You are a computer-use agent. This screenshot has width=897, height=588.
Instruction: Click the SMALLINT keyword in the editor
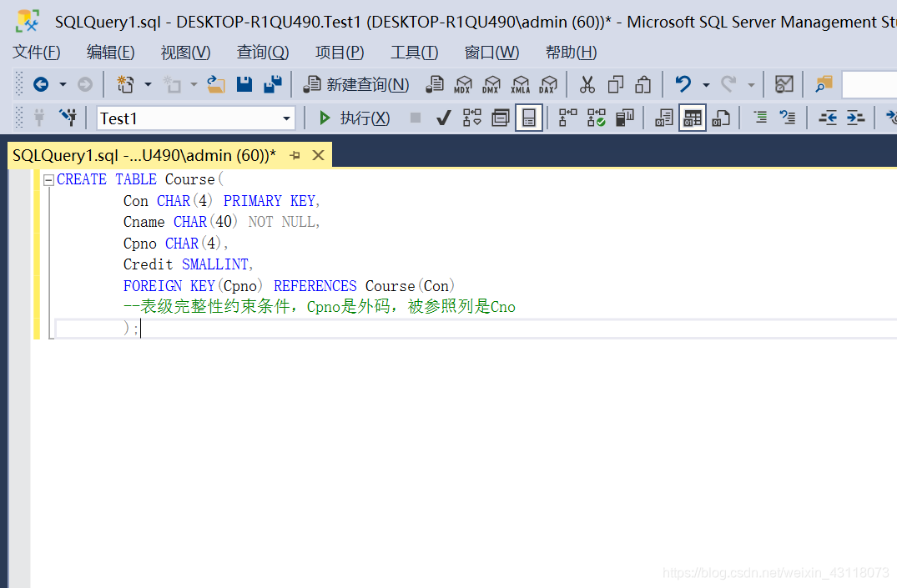(x=215, y=264)
